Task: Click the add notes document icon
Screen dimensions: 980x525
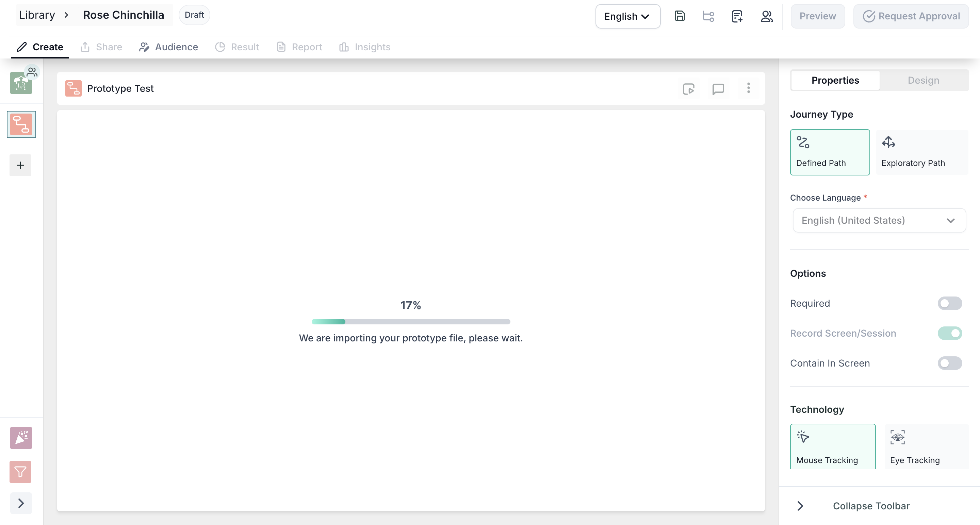Action: point(737,16)
